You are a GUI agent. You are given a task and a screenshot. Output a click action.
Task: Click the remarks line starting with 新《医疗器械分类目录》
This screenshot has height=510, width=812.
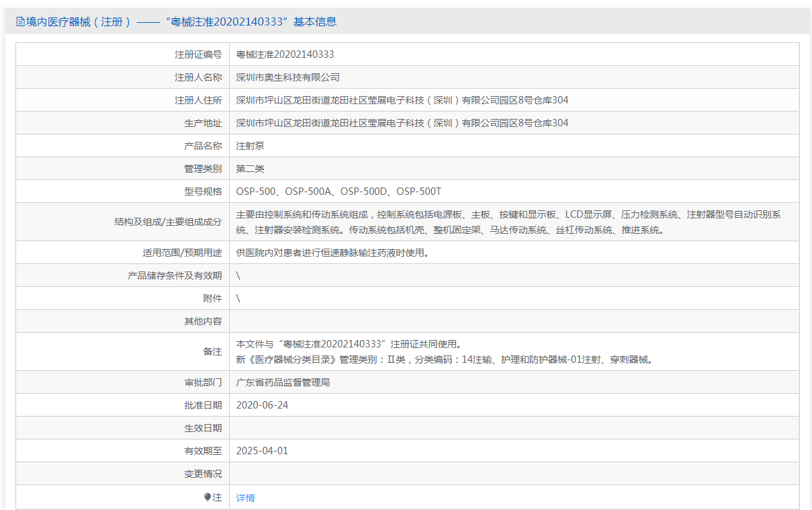pyautogui.click(x=444, y=359)
